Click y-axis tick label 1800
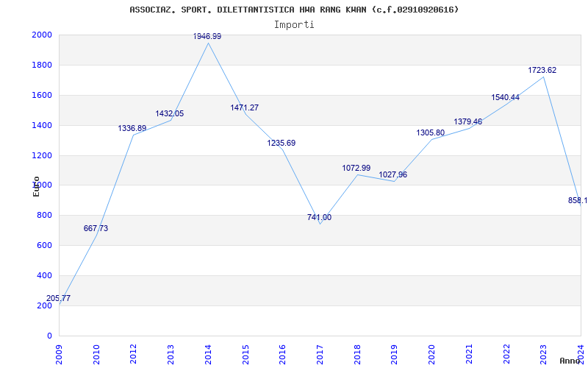This screenshot has width=588, height=368. pos(42,65)
